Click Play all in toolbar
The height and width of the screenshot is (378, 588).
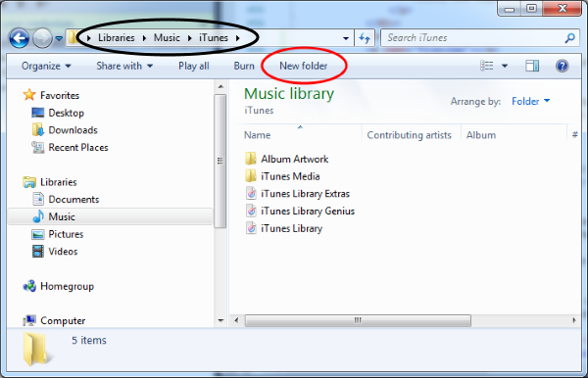tap(193, 66)
